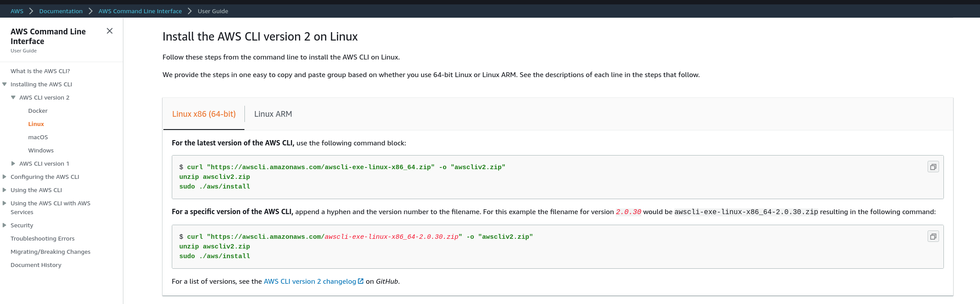Open the AWS CLI version 2 changelog link
Viewport: 980px width, 304px height.
tap(310, 281)
